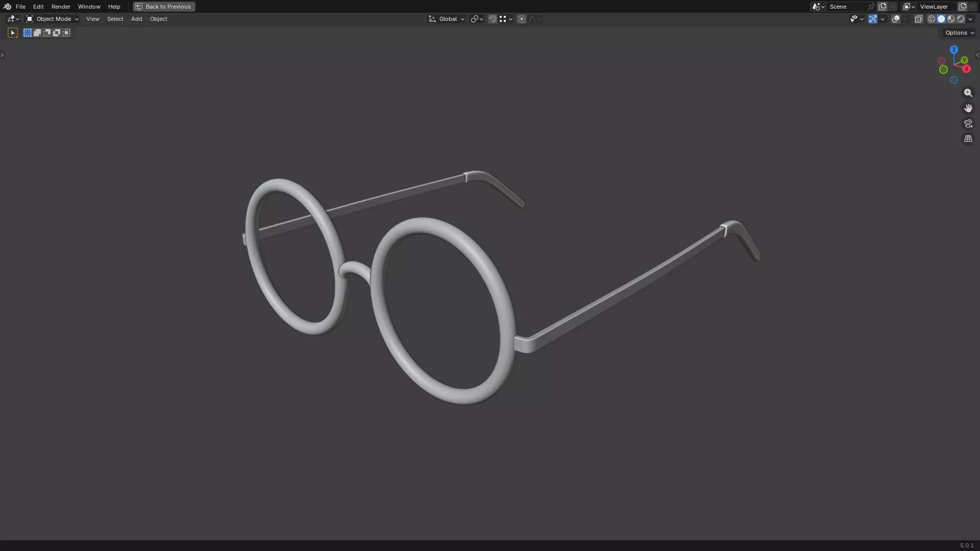Open the viewport Object menu
980x551 pixels.
(158, 19)
